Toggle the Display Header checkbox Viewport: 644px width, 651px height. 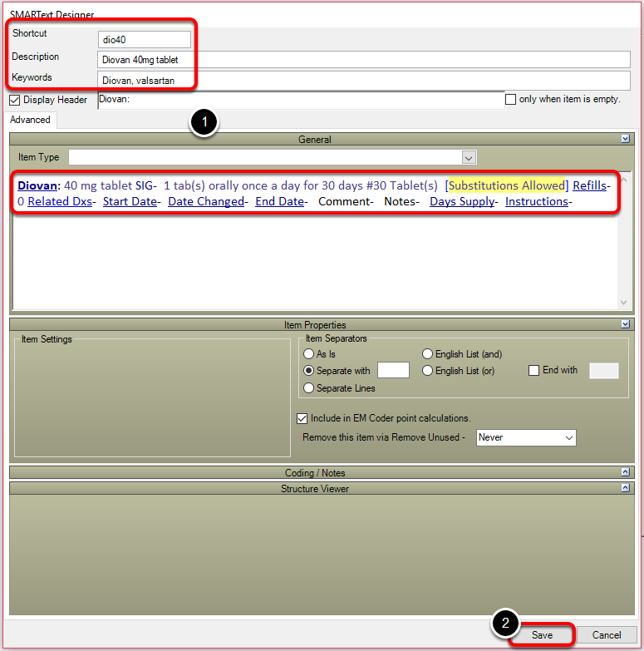tap(14, 100)
